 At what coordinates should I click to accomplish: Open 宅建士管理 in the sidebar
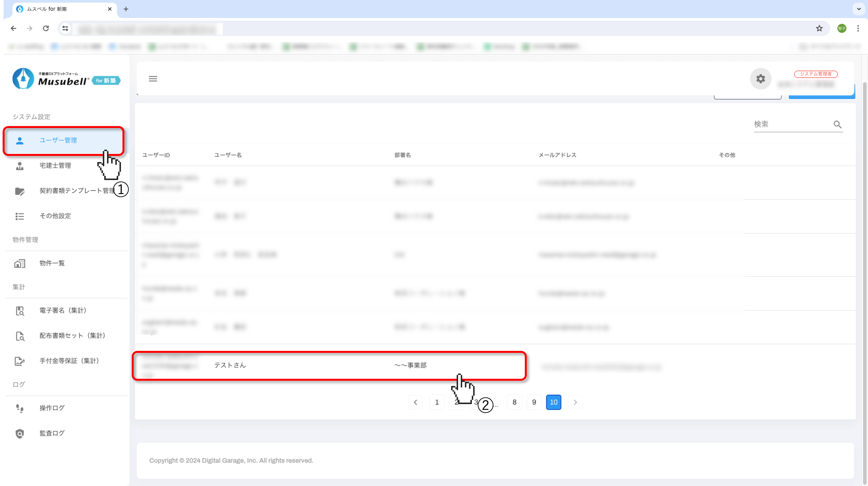(x=55, y=165)
